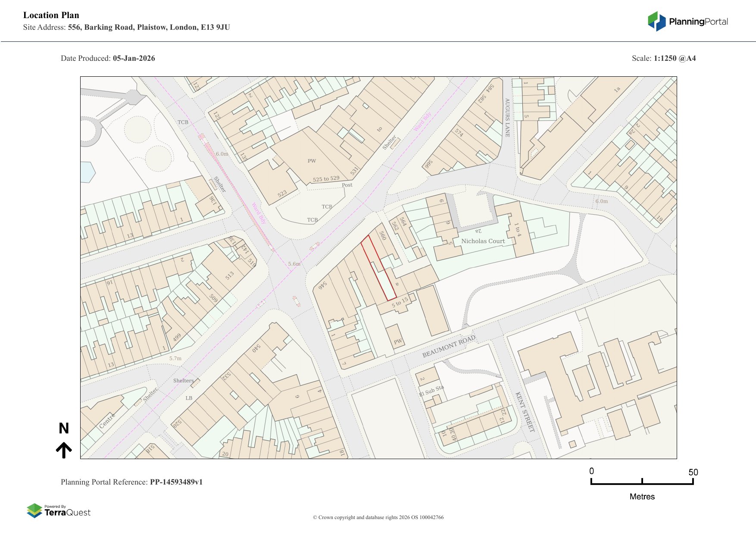Click the pale blue pond shape
Viewport: 756px width, 535px height.
[x=87, y=172]
